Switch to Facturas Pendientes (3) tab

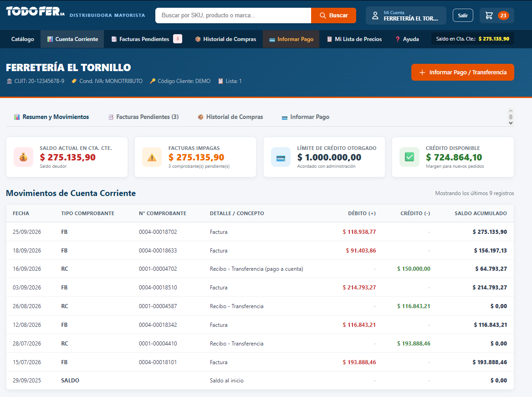[x=143, y=117]
